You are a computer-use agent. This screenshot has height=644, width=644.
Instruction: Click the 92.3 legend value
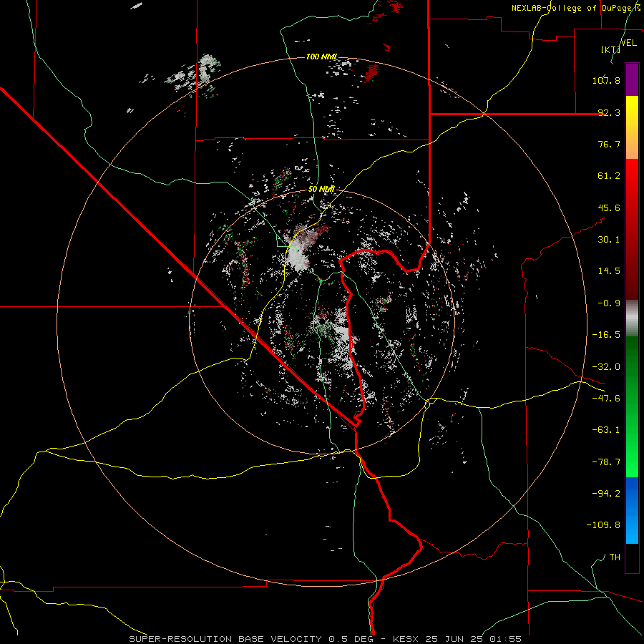[x=609, y=112]
